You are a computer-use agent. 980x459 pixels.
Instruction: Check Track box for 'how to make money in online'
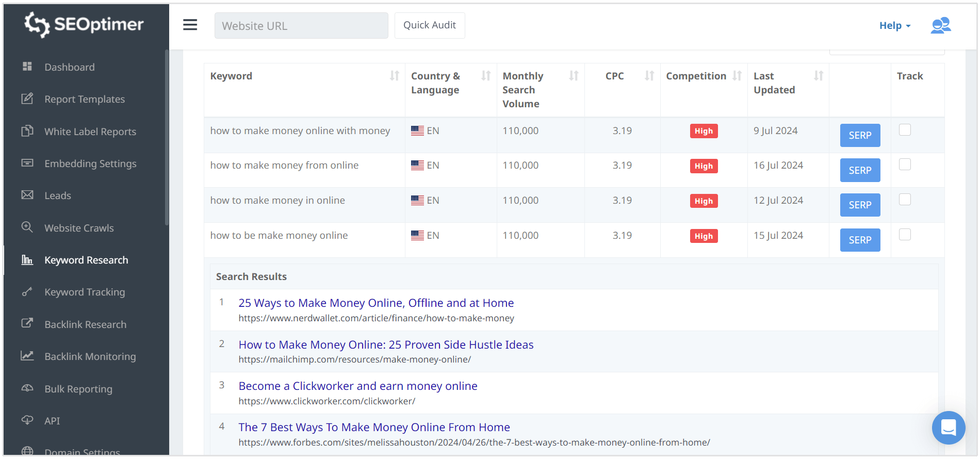905,200
